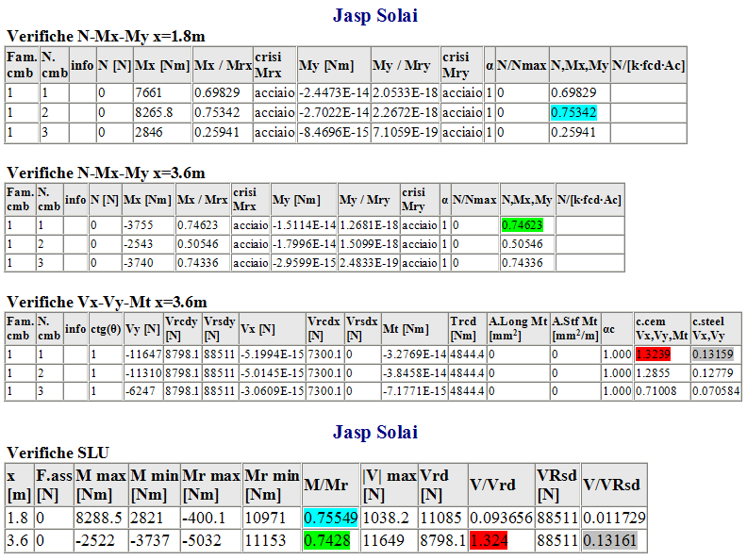Viewport: 747px width, 560px height.
Task: Click the cyan highlighted value 0.75342
Action: pyautogui.click(x=573, y=113)
